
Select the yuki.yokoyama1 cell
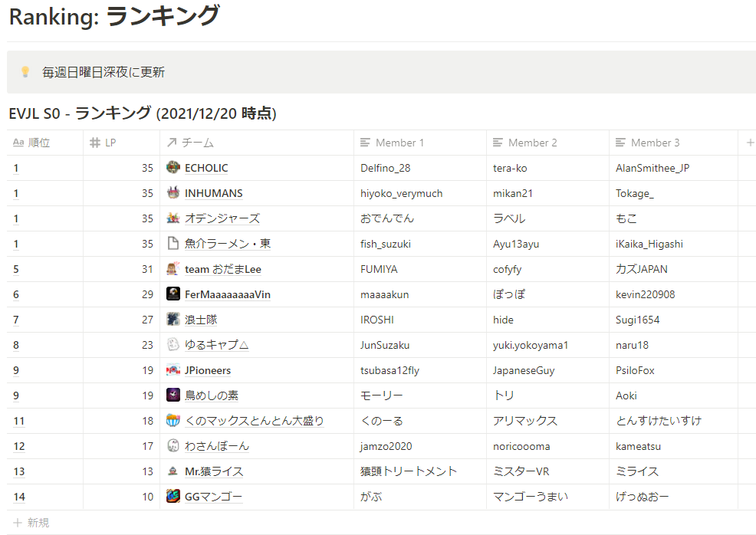tap(547, 345)
